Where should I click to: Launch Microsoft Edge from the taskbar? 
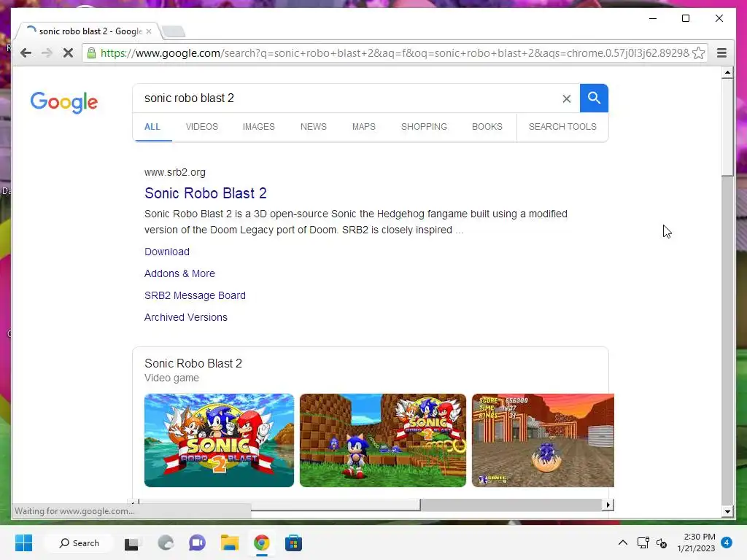tap(166, 542)
